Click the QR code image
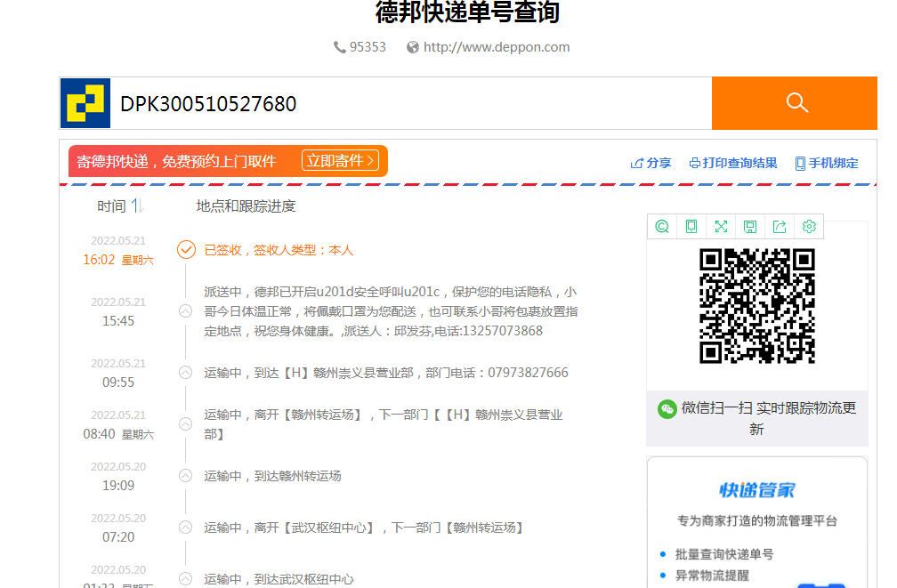The image size is (897, 588). (x=756, y=306)
